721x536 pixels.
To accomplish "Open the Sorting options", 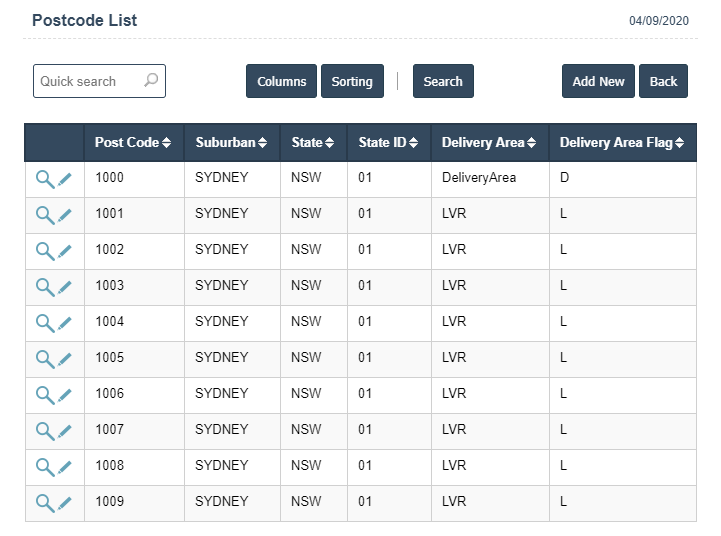I will [x=352, y=82].
